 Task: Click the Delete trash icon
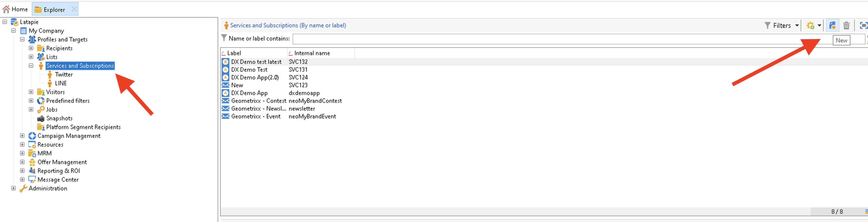coord(846,26)
